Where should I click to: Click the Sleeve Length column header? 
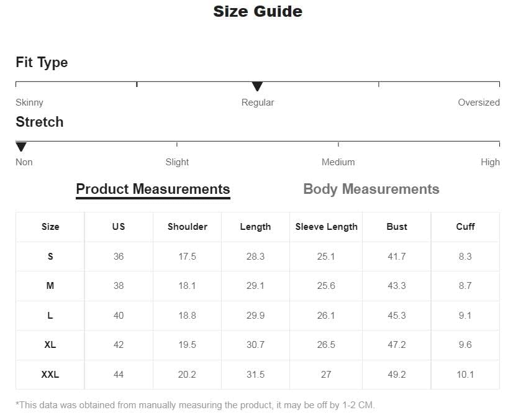(x=326, y=227)
